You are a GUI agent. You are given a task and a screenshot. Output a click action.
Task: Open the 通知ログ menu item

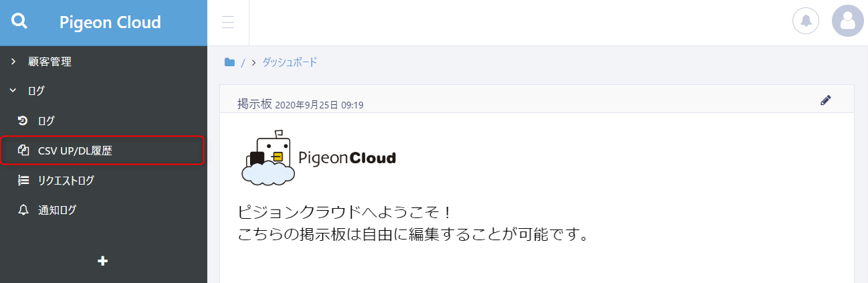57,210
